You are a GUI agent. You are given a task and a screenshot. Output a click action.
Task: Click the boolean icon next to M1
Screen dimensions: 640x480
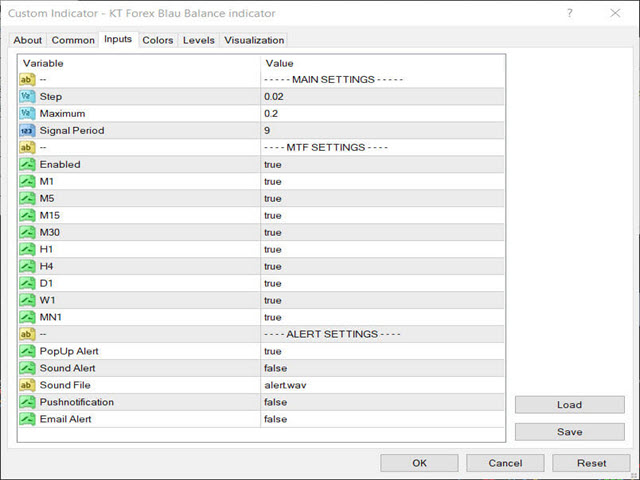(27, 181)
